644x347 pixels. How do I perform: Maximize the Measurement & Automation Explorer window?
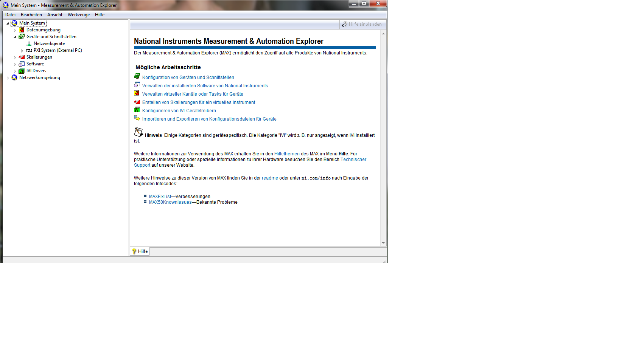(364, 4)
